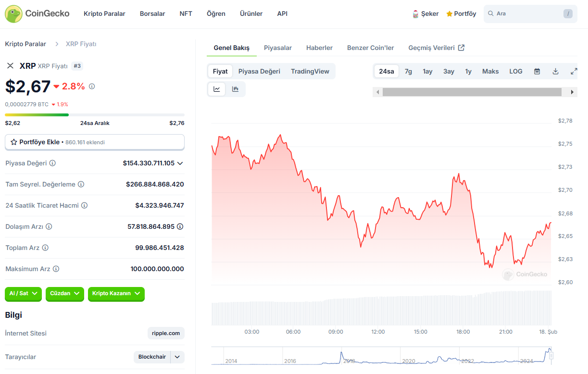Click the 24 Saatlik Ticaret Hacmi info icon
This screenshot has width=588, height=374.
click(x=84, y=205)
